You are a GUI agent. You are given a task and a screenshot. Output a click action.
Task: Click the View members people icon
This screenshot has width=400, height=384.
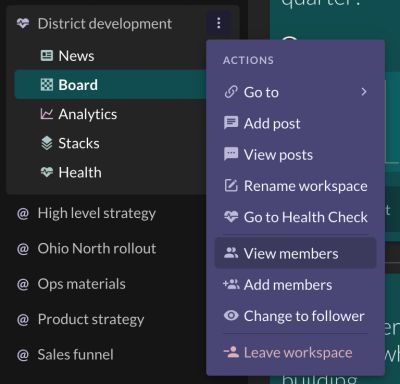click(x=231, y=253)
